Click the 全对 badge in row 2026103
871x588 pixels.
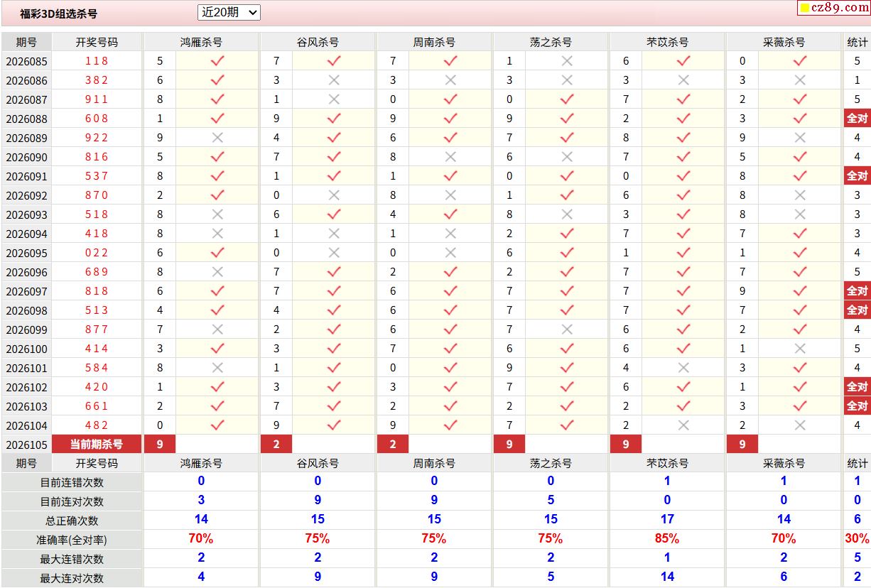tap(857, 406)
